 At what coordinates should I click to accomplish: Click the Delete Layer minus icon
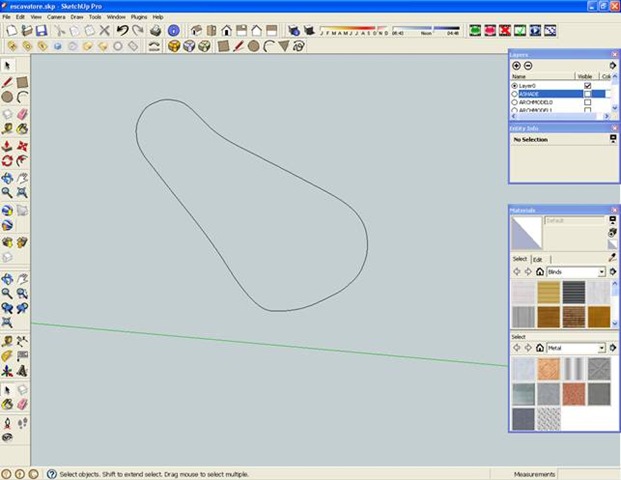coord(528,65)
